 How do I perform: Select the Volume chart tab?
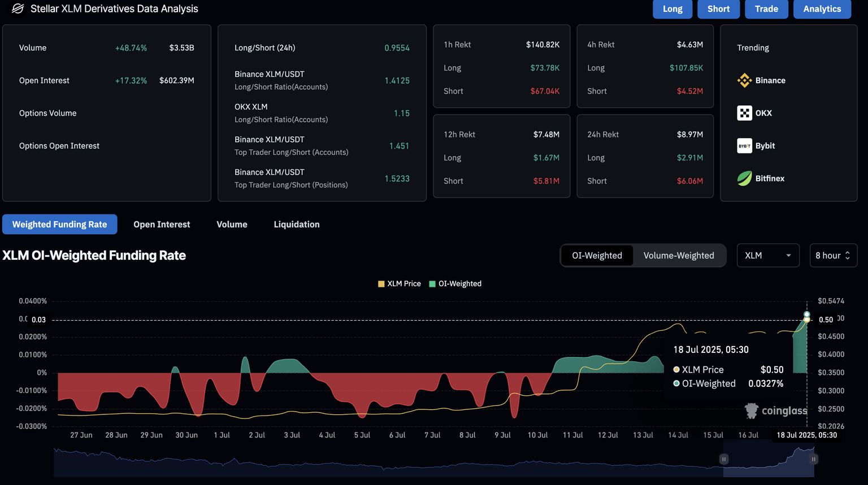tap(232, 225)
